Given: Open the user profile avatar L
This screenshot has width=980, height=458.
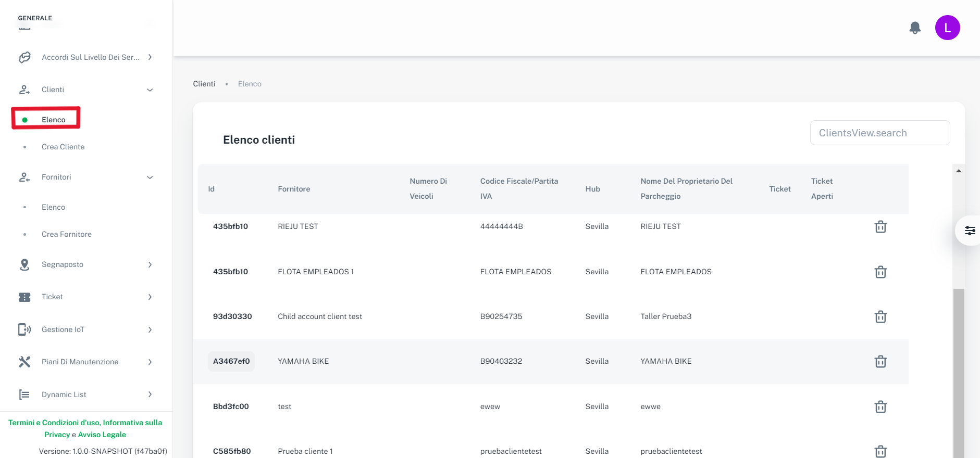Looking at the screenshot, I should coord(947,28).
